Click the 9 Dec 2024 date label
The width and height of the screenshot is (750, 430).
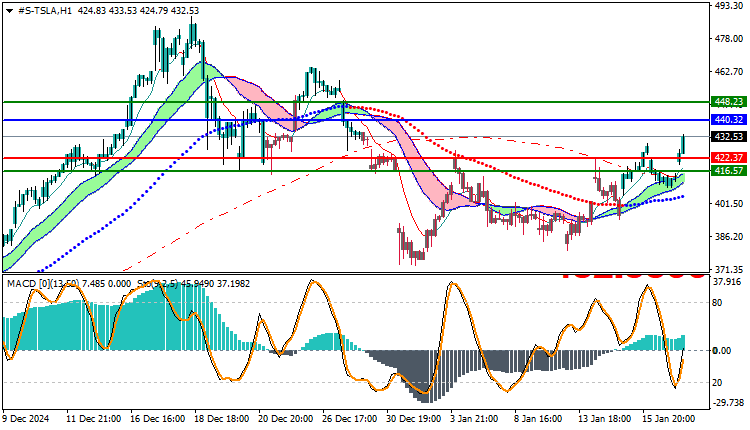[26, 419]
